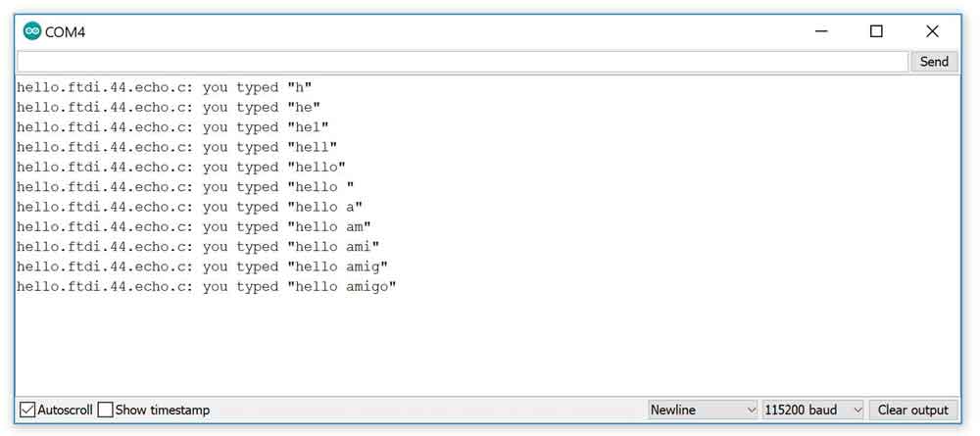Click the output line ending in "hello ami"
Image resolution: width=980 pixels, height=436 pixels.
[197, 247]
